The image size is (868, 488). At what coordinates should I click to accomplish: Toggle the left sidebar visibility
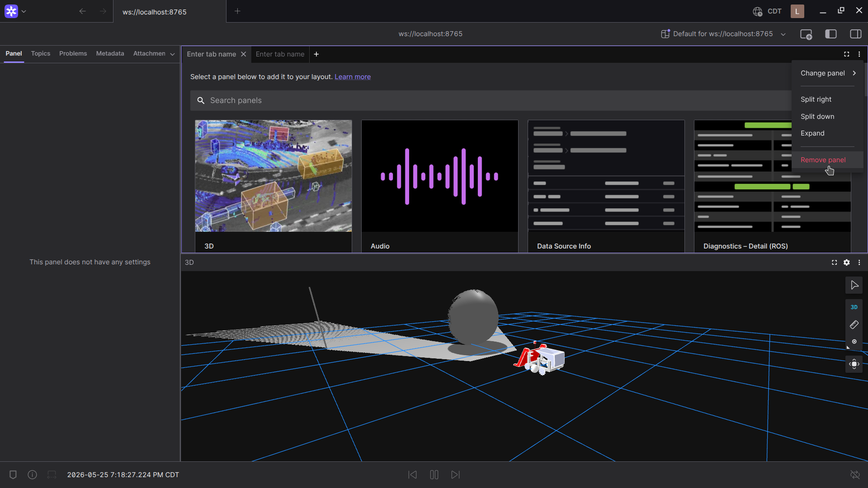click(x=831, y=34)
